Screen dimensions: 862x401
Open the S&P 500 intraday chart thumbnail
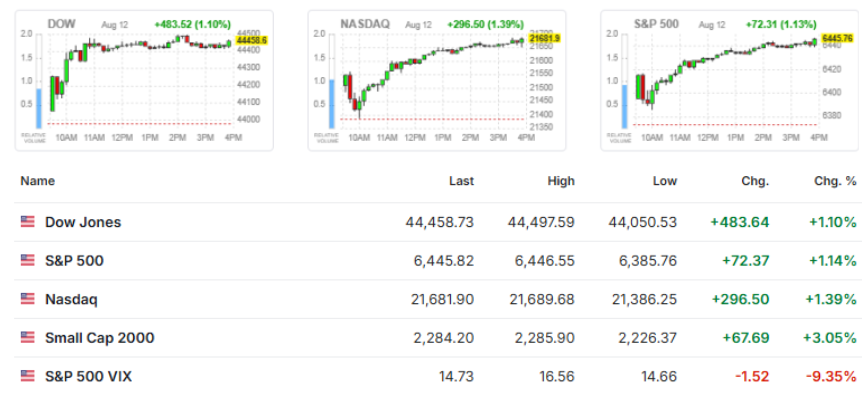pos(730,80)
